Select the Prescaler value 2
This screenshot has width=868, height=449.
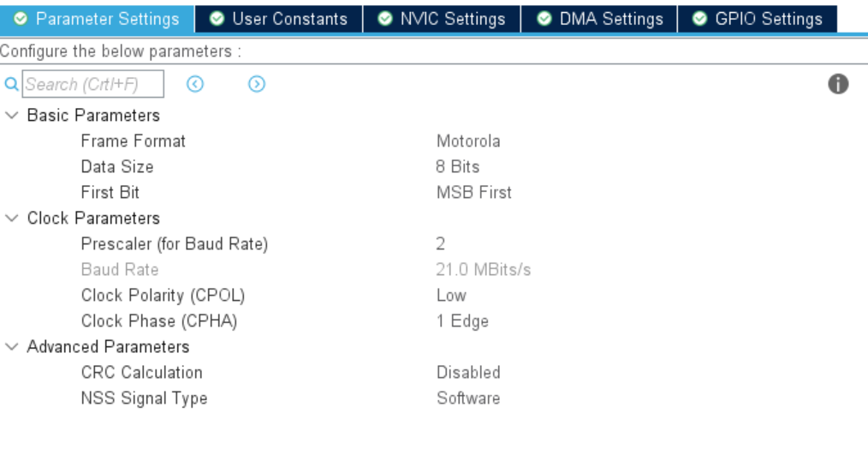point(441,244)
